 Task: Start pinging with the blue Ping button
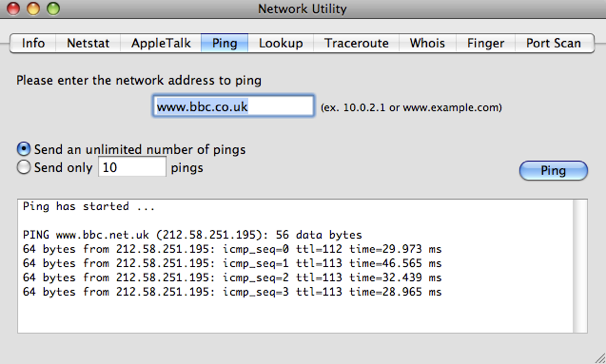(553, 171)
